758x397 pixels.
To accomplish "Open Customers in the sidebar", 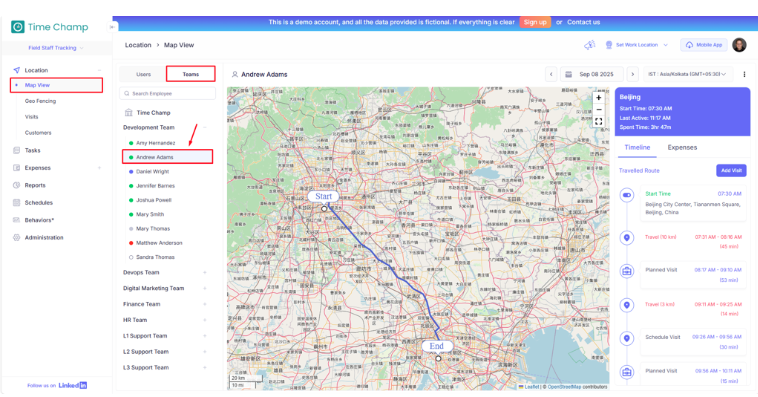I will (38, 132).
